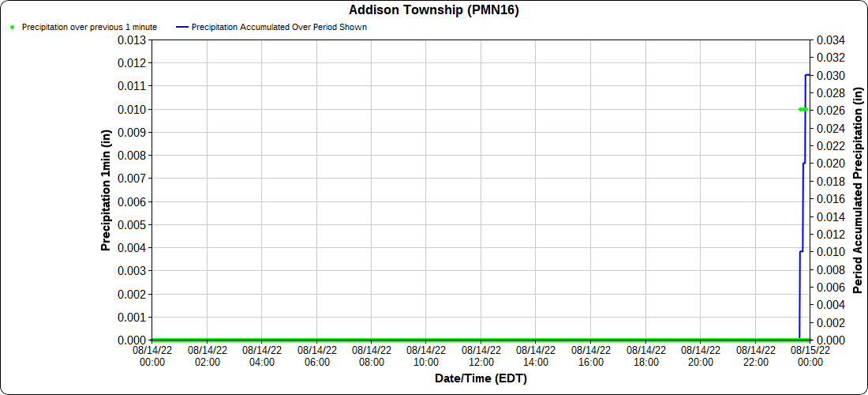
Task: Click the green dot legend marker
Action: point(12,27)
